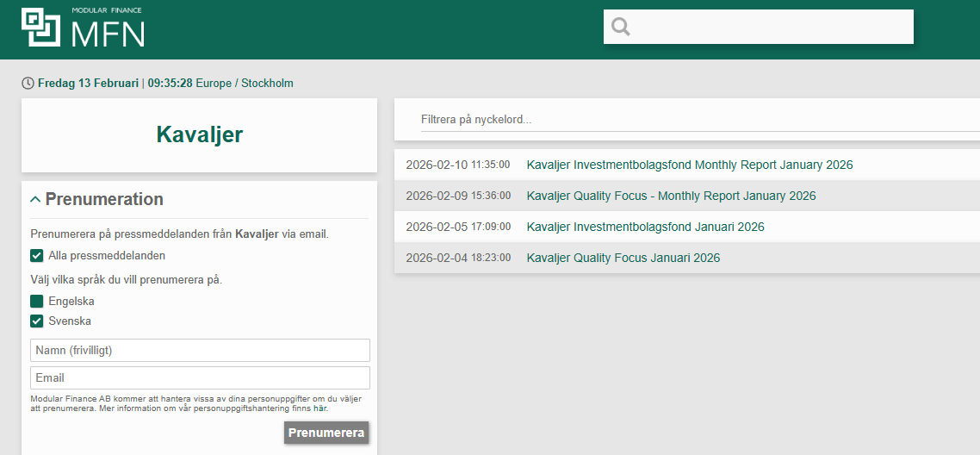
Task: Click the timestamp 2026-02-10 11:35:00
Action: 458,165
